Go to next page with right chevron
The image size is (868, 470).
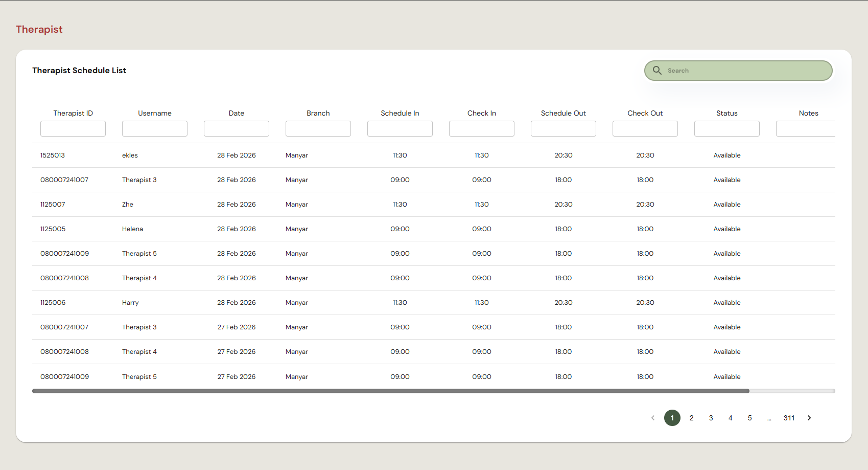(x=809, y=418)
